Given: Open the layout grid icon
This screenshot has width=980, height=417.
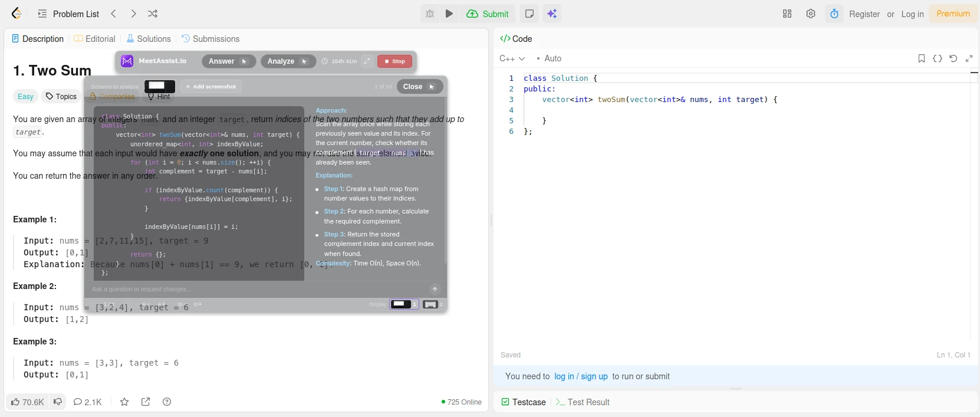Looking at the screenshot, I should (787, 14).
